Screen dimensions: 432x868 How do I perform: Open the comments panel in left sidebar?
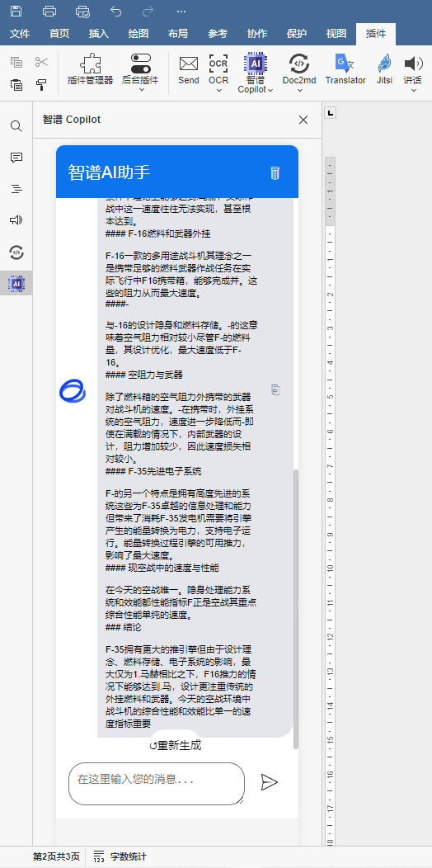click(x=16, y=158)
